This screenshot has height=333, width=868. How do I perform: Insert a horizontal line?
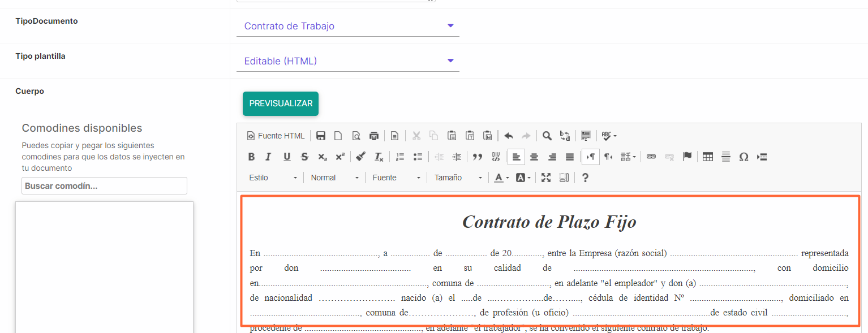pos(726,157)
